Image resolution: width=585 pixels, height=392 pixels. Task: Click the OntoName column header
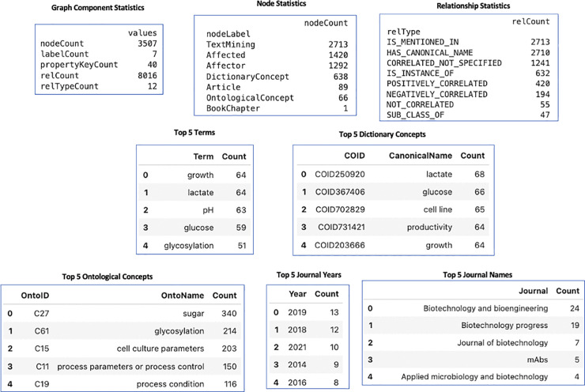183,296
